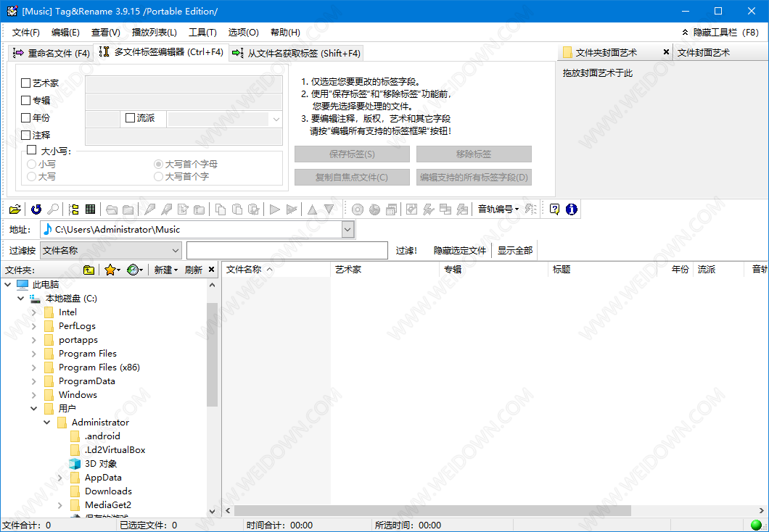The image size is (769, 532).
Task: Go up one folder level icon
Action: [89, 270]
